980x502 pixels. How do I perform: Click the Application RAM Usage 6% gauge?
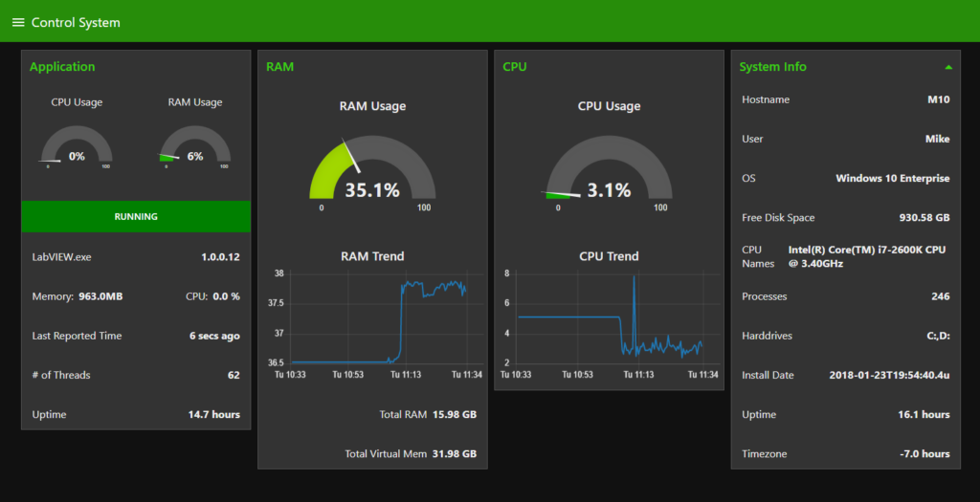coord(195,146)
